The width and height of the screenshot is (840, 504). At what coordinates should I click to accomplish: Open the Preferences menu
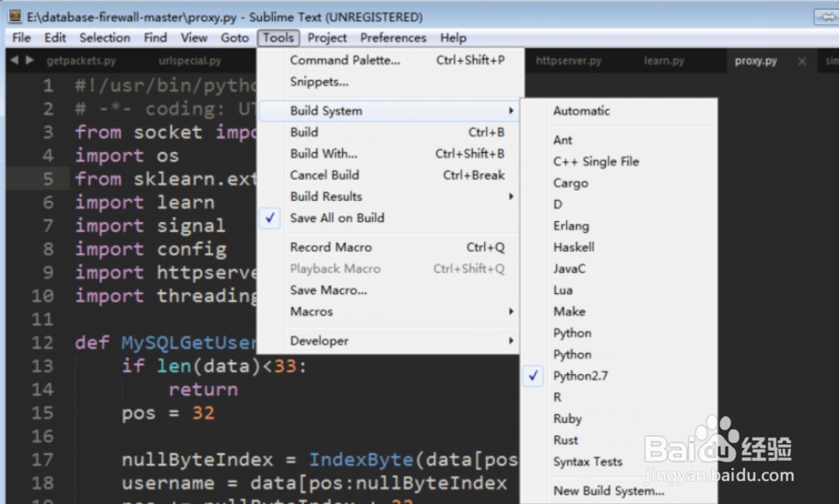point(393,38)
